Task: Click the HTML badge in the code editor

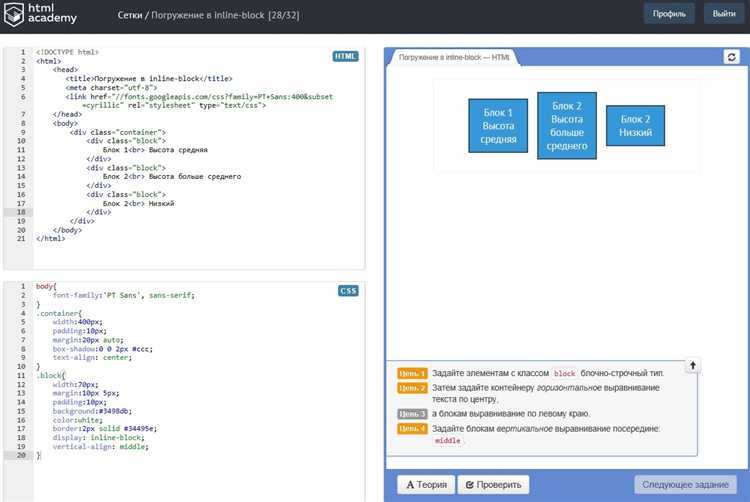Action: [346, 56]
